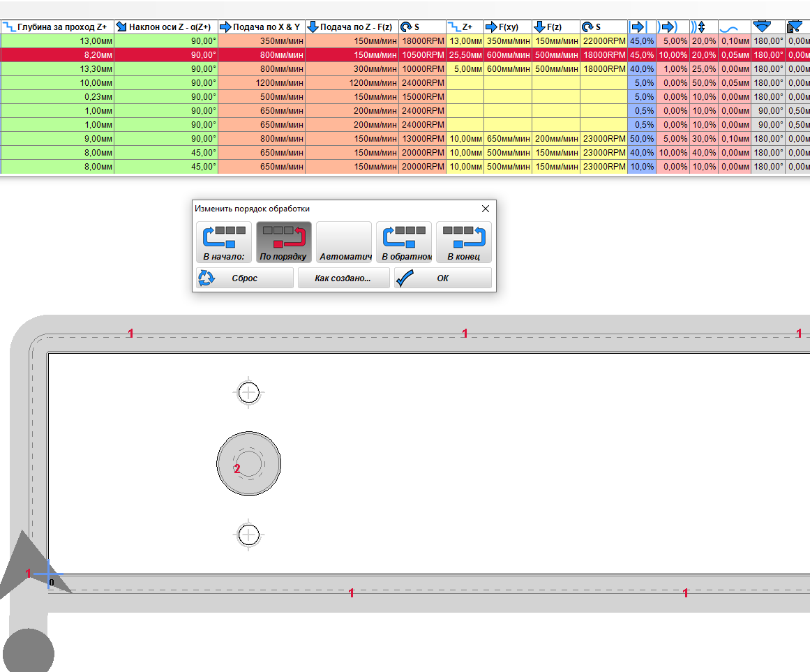Click the 'В конец' move-to-end button
Screen dimensions: 810x672
click(463, 242)
